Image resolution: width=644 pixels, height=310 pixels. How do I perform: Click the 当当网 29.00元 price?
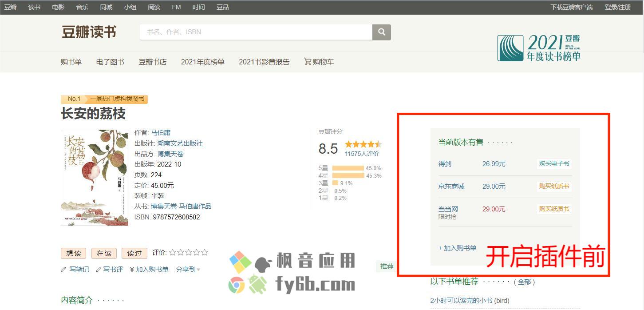pyautogui.click(x=494, y=209)
